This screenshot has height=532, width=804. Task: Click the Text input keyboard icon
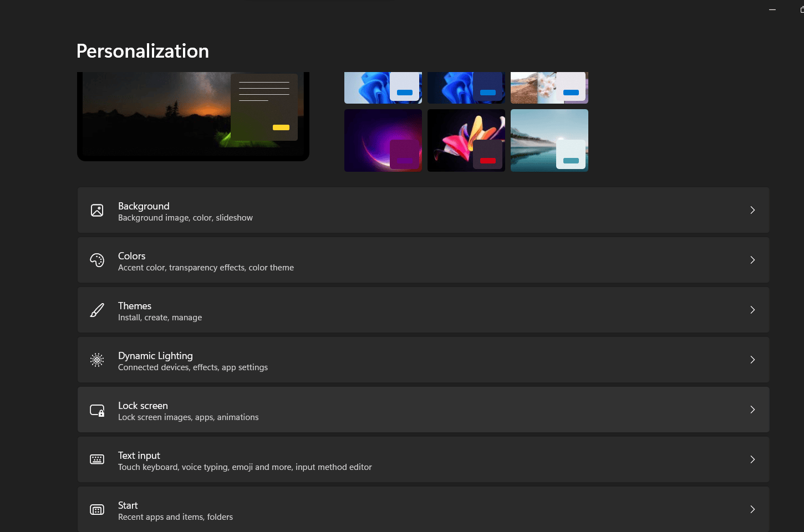click(97, 459)
